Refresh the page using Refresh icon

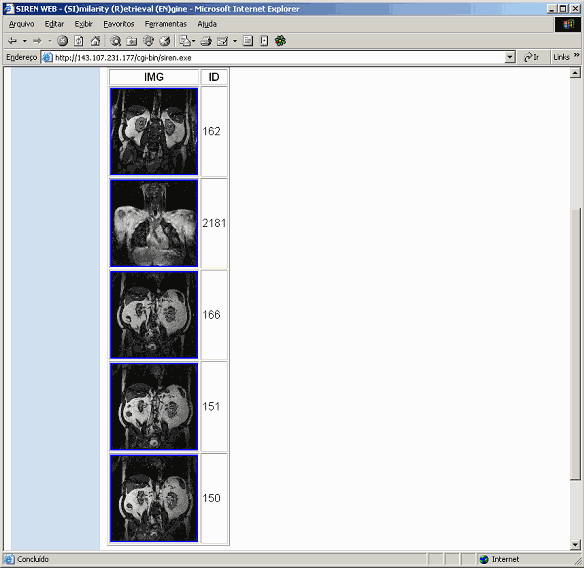coord(79,41)
